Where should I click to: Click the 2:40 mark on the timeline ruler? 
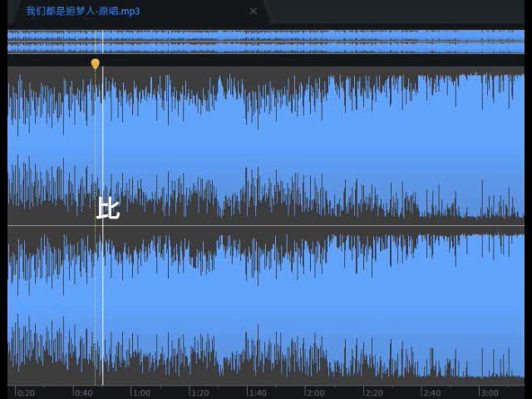[x=431, y=393]
